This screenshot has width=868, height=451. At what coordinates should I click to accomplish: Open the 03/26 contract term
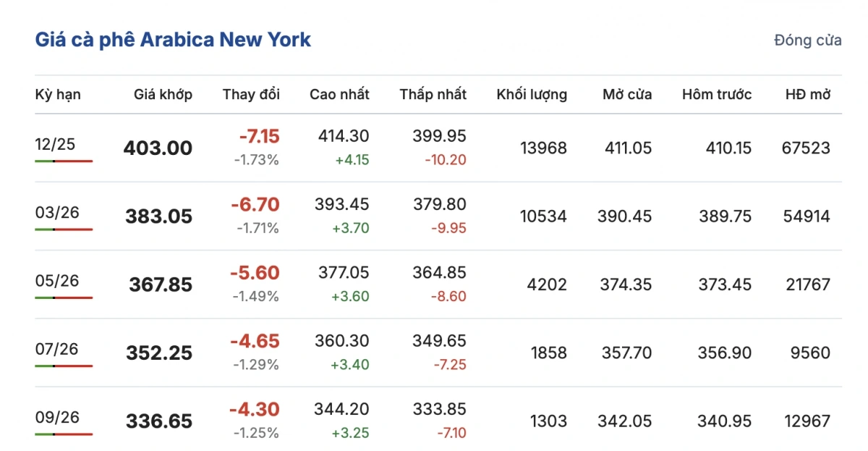(x=57, y=212)
